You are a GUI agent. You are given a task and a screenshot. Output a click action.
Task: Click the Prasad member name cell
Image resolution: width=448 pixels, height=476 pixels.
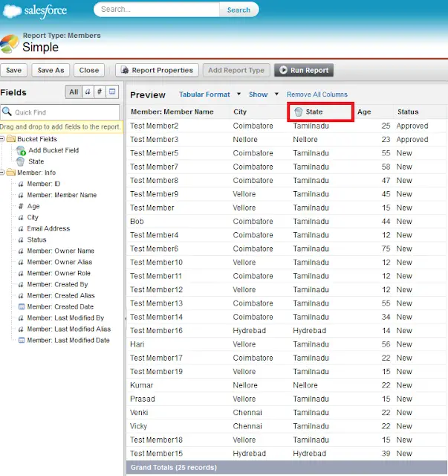[x=143, y=399]
